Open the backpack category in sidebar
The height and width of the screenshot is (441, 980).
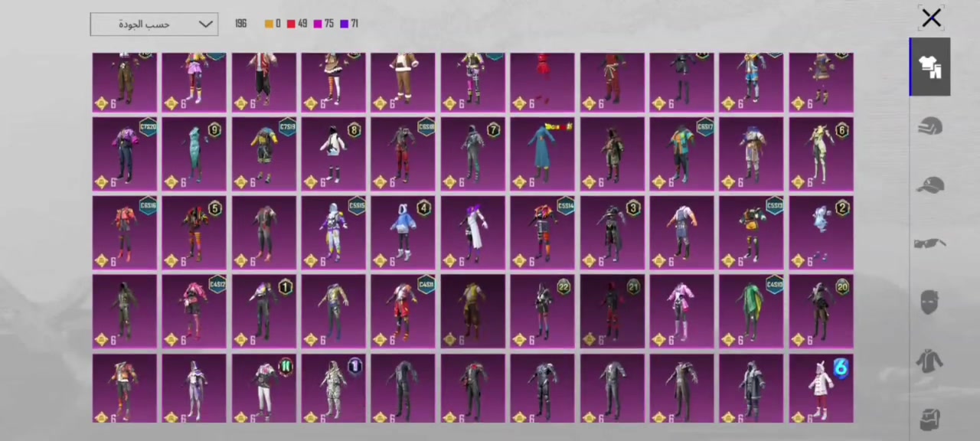(929, 420)
